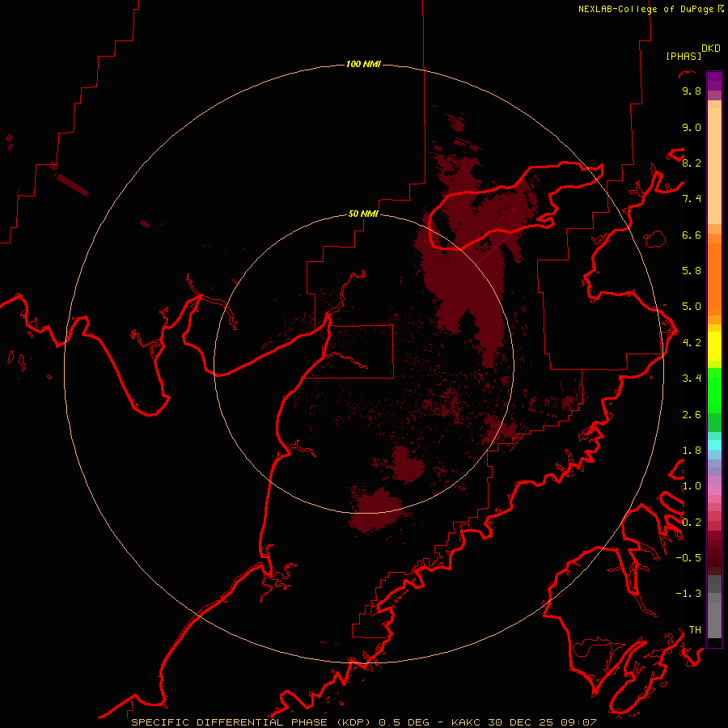Click the 1.0 scale value

(692, 486)
